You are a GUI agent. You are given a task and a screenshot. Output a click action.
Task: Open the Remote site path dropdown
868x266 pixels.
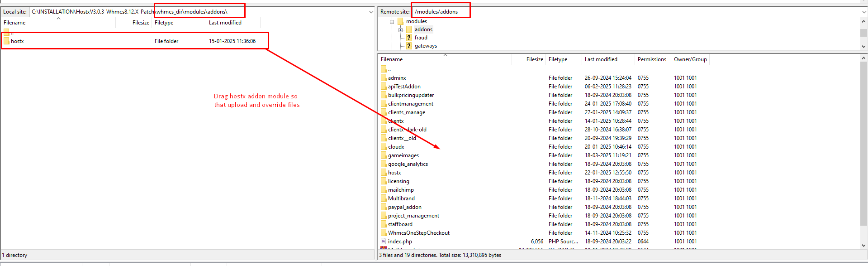click(x=864, y=12)
